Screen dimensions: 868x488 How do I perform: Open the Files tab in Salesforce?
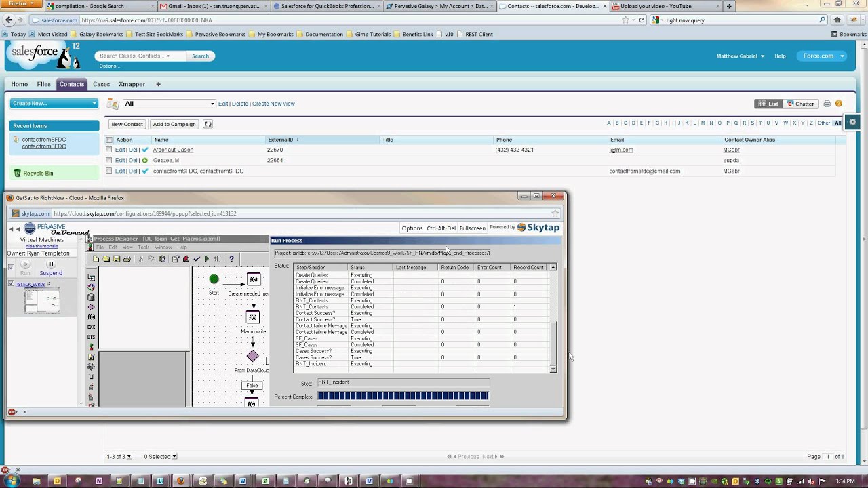[x=44, y=84]
